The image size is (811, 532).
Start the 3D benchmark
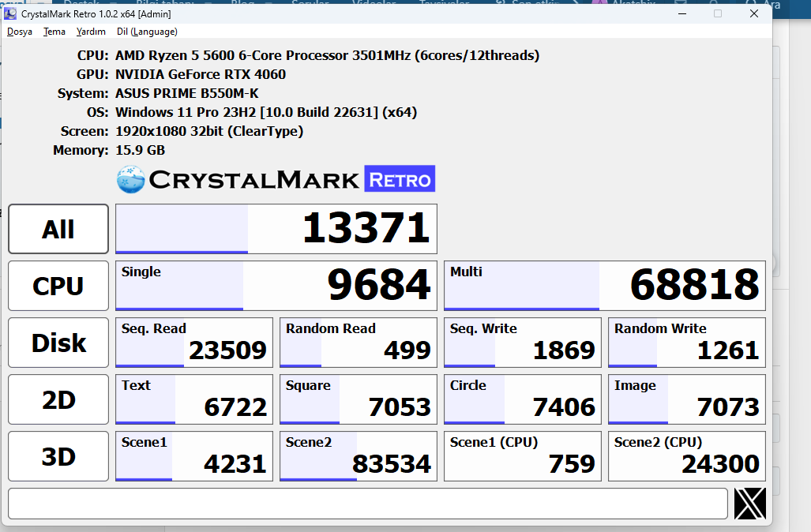(58, 456)
